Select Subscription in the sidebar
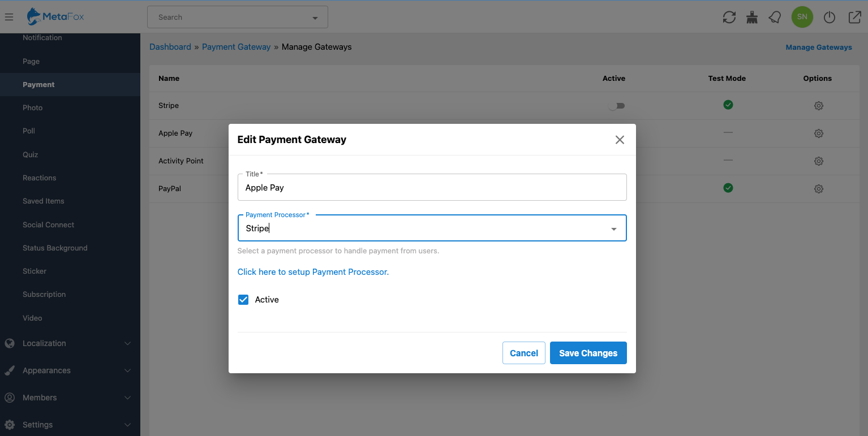This screenshot has height=436, width=868. click(44, 294)
